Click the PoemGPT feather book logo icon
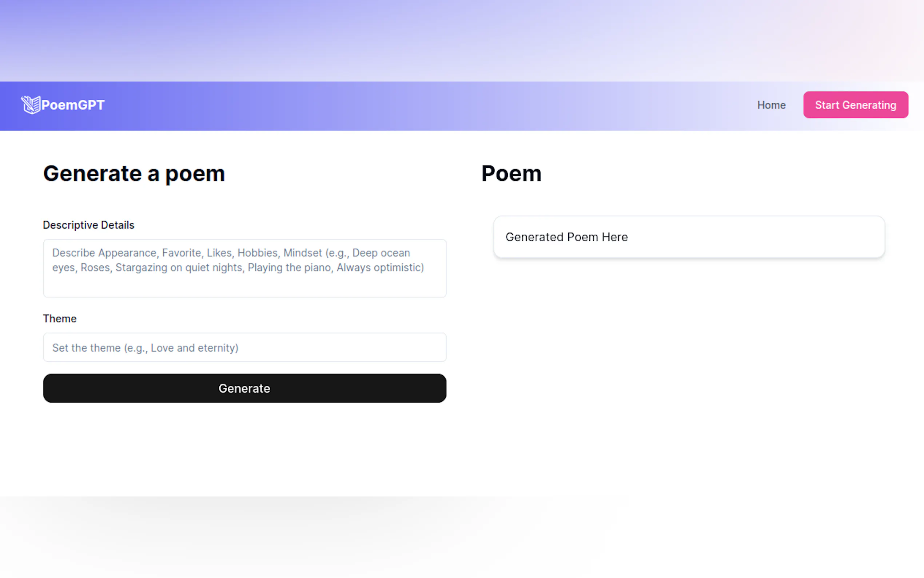The height and width of the screenshot is (578, 924). click(x=31, y=105)
